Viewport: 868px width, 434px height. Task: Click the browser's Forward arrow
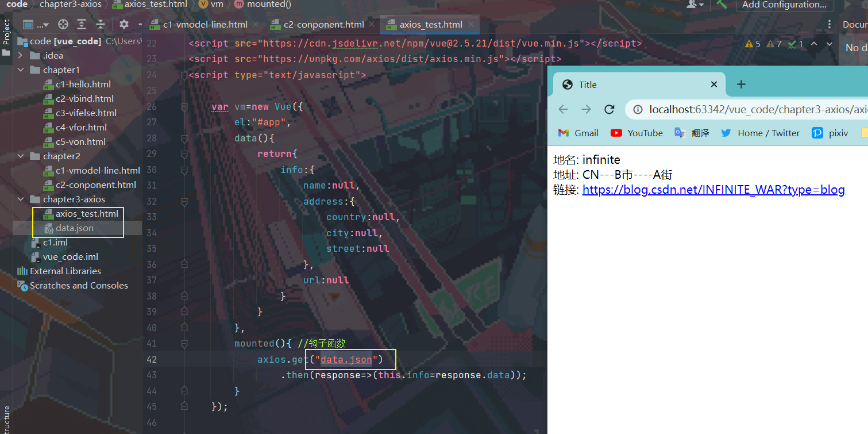point(586,109)
